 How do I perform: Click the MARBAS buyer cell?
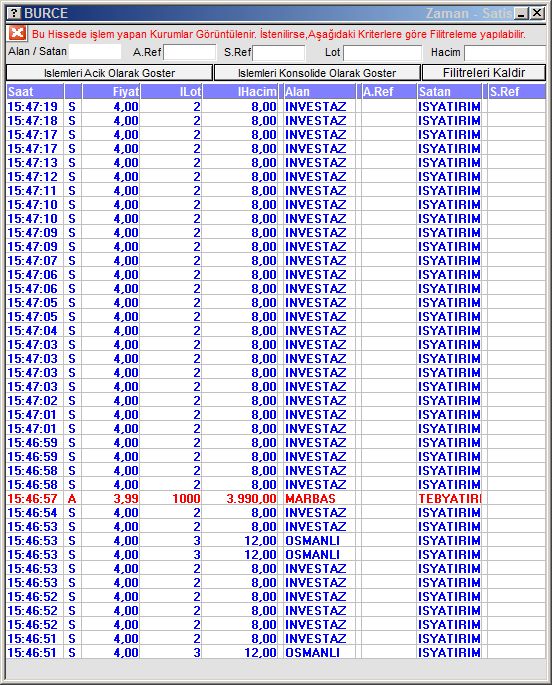click(x=310, y=498)
